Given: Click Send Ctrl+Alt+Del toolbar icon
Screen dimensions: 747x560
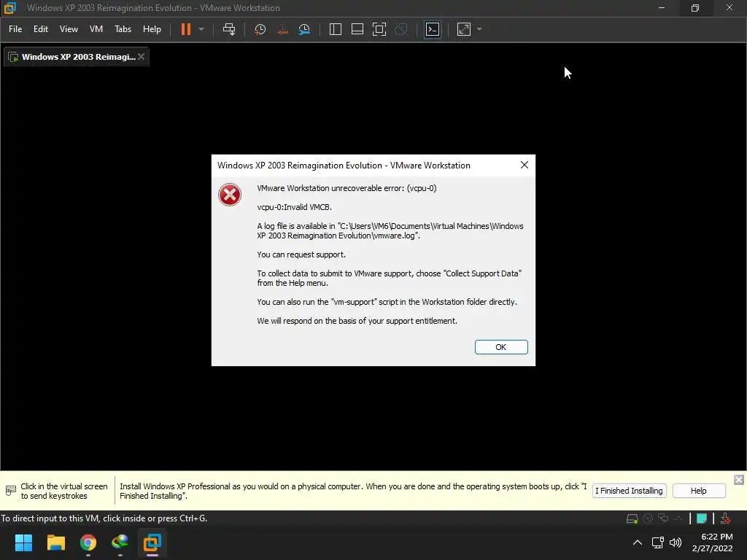Looking at the screenshot, I should [x=229, y=29].
